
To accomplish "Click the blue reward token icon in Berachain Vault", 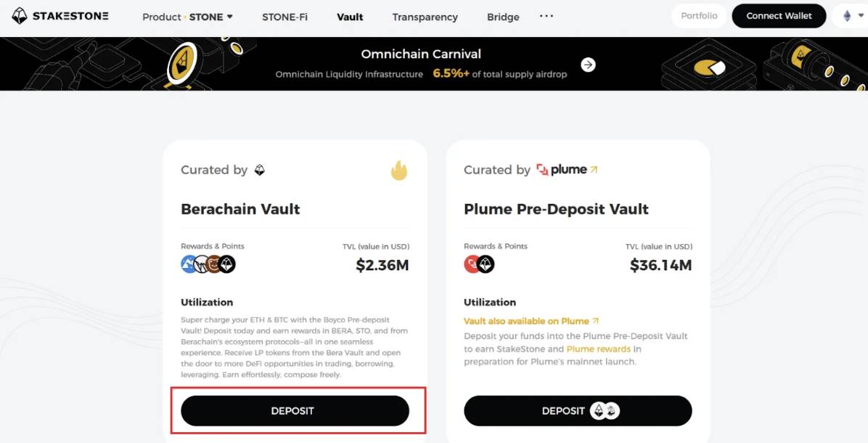I will (x=189, y=264).
